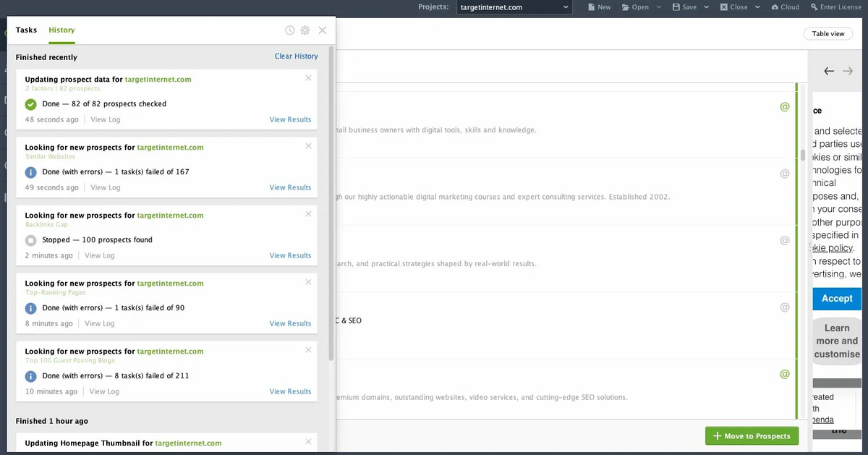Click the Save project disk icon
The image size is (868, 455).
[x=676, y=7]
